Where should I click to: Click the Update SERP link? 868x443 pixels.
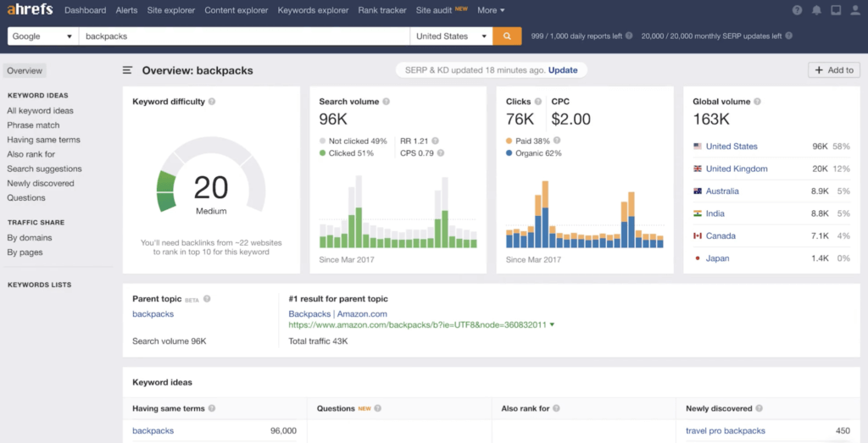pyautogui.click(x=563, y=69)
